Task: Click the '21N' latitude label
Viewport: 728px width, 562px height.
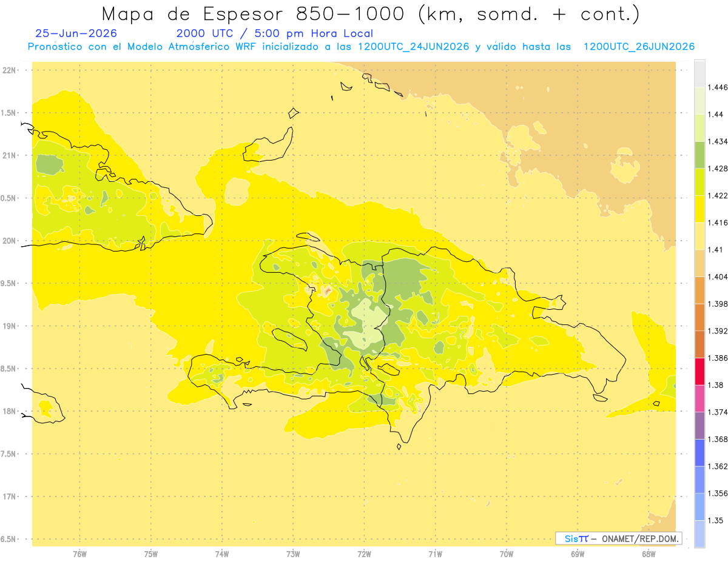Action: [8, 156]
